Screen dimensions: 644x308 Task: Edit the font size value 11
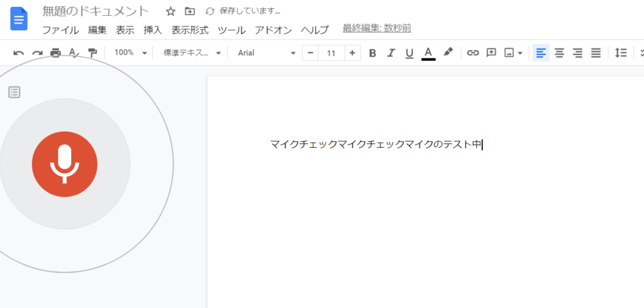point(331,53)
